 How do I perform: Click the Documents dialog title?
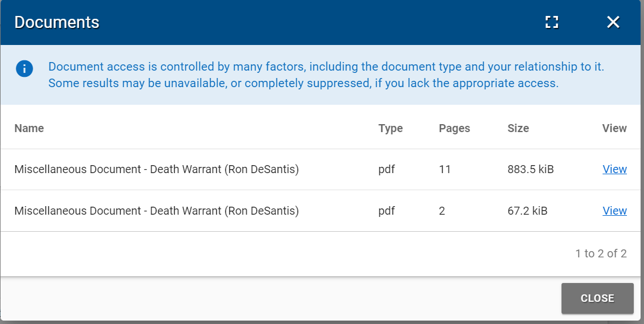(x=57, y=22)
